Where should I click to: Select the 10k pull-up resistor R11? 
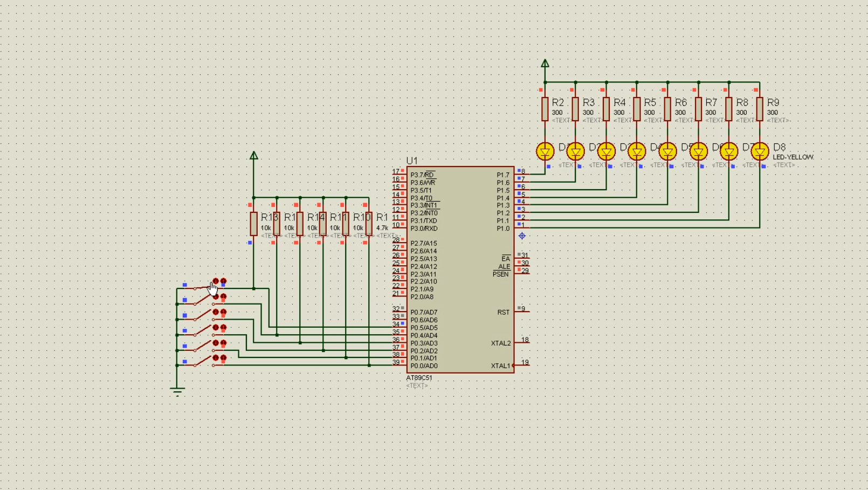point(323,224)
